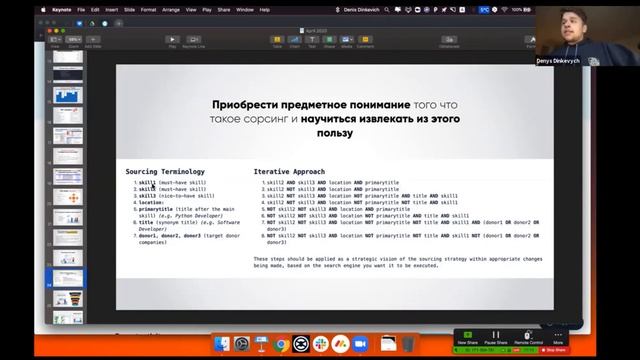Click the Denis Dinkevich name in menu bar
The height and width of the screenshot is (360, 640).
click(x=361, y=10)
